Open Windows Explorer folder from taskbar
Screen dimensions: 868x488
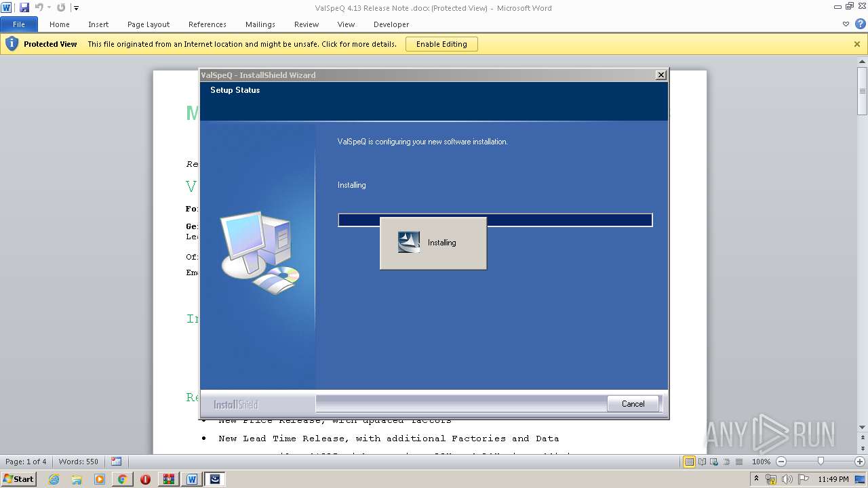[77, 479]
